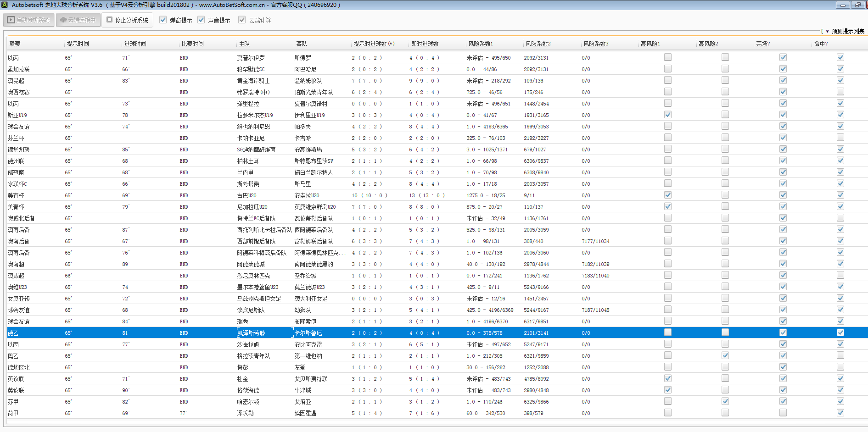Screen dimensions: 868x432
Task: Select the 古巴U20 match row
Action: click(247, 195)
